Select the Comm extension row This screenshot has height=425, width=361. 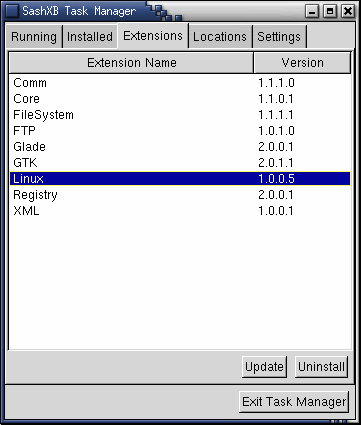click(x=180, y=83)
